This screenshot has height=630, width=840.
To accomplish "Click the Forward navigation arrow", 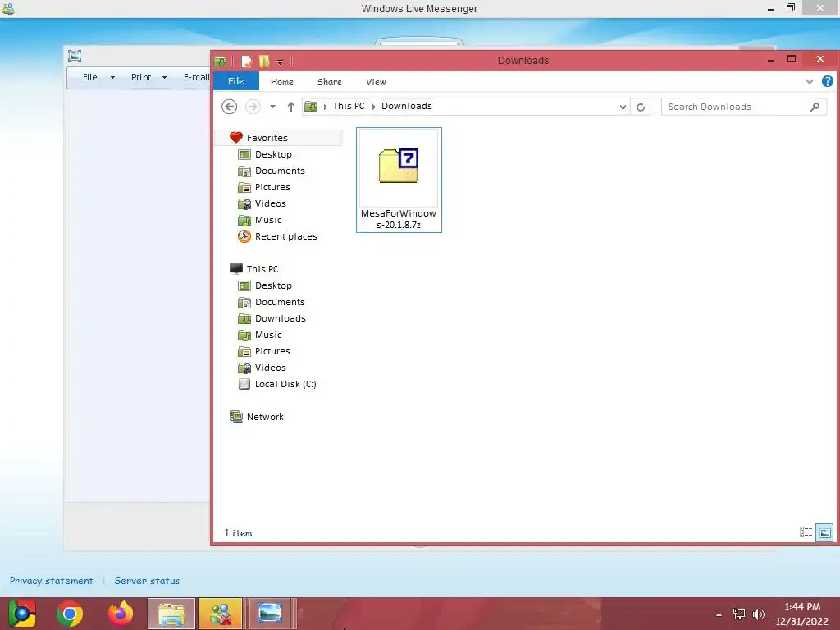I will pyautogui.click(x=253, y=107).
